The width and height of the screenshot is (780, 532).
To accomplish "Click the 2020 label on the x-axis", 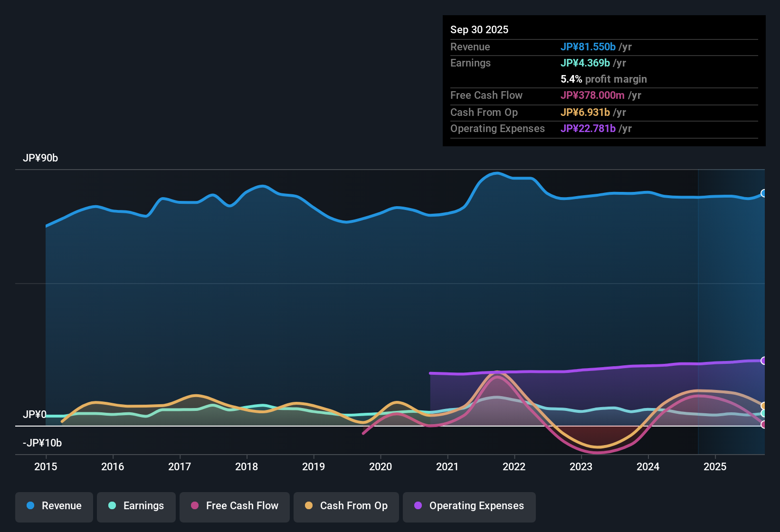I will tap(380, 467).
